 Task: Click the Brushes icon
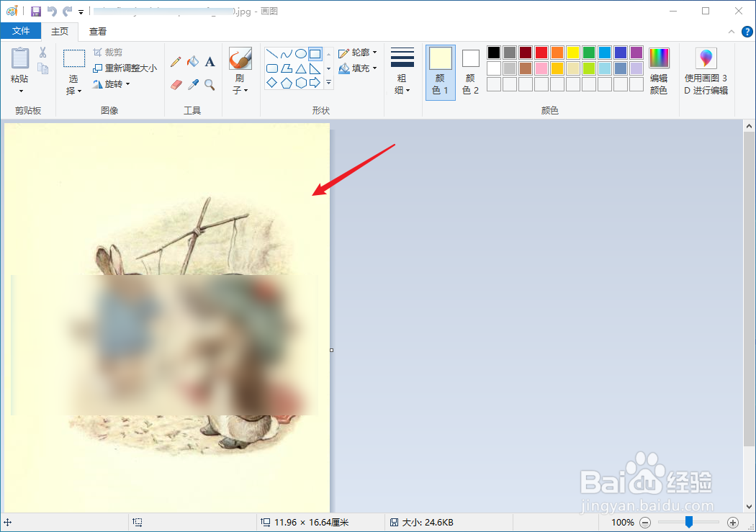click(240, 59)
